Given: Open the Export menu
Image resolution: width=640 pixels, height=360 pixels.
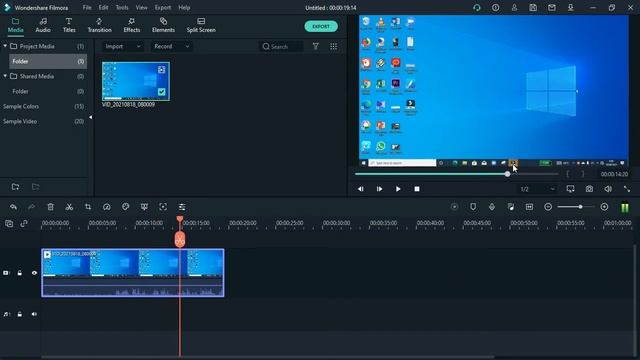Looking at the screenshot, I should click(x=163, y=7).
